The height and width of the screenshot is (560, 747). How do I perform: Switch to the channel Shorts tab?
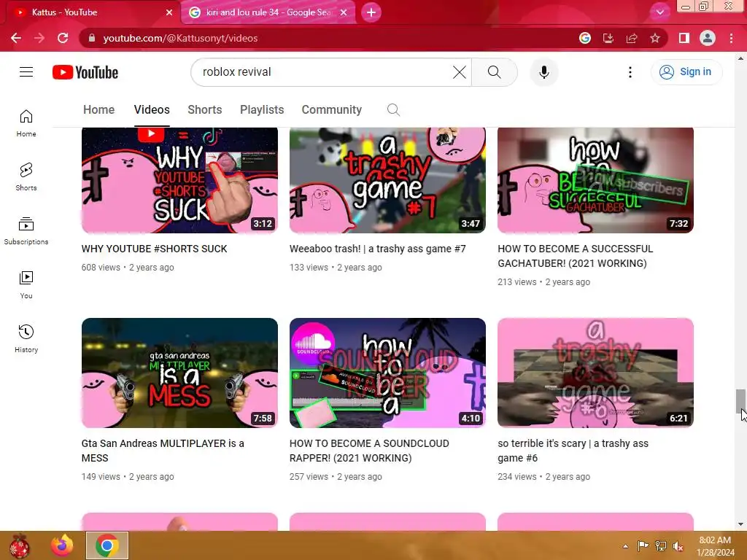[205, 109]
